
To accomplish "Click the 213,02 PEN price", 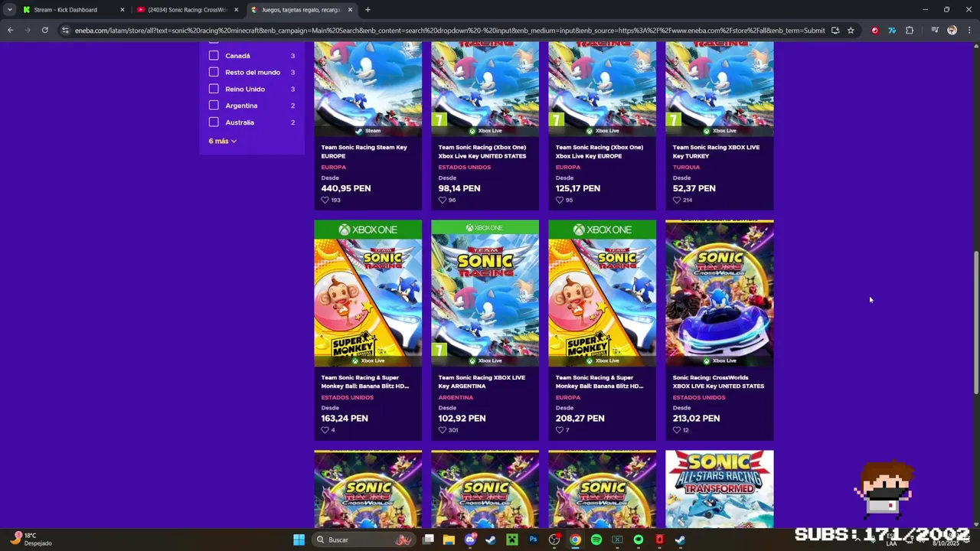I will coord(696,419).
